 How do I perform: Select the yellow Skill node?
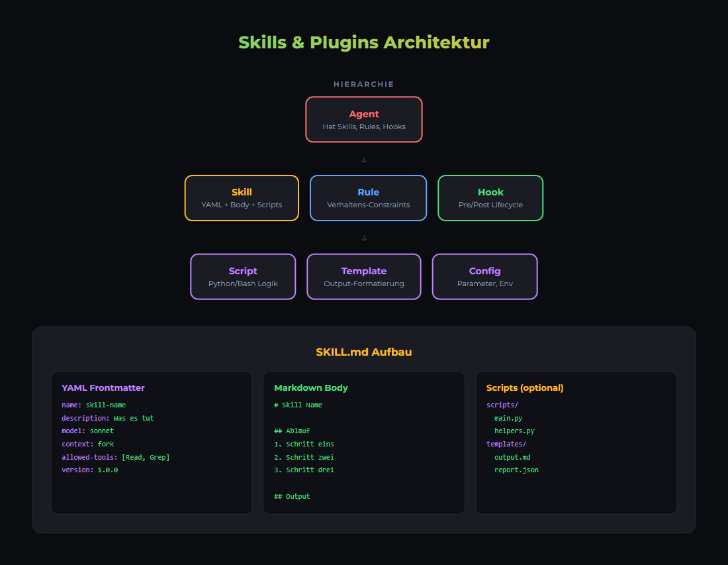point(242,198)
